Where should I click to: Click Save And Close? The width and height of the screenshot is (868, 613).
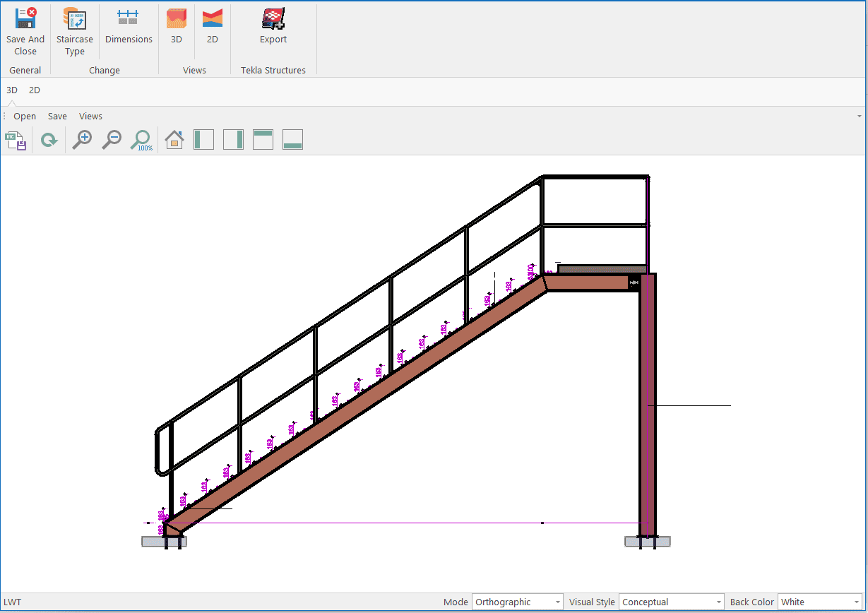(25, 32)
